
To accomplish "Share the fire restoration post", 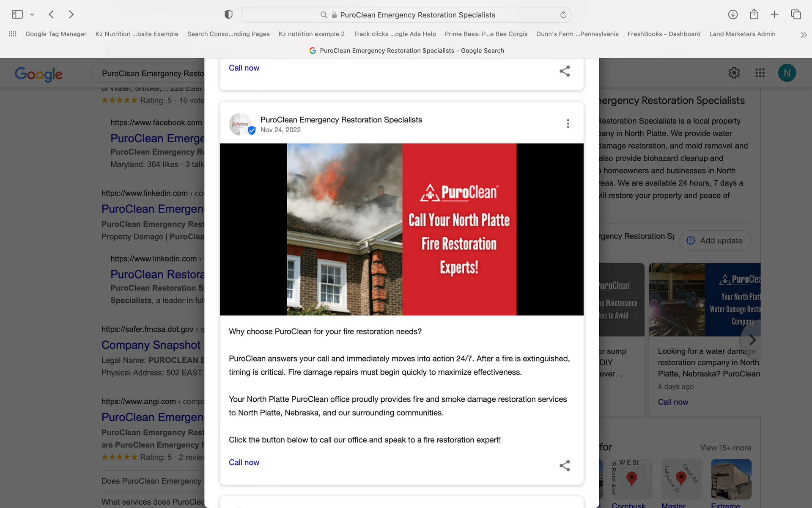I will (x=565, y=466).
